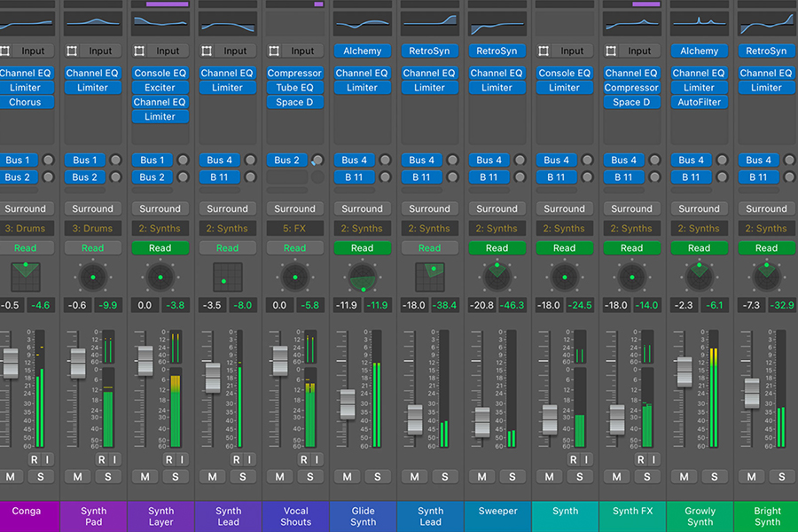This screenshot has height=532, width=798.
Task: Click the Synth Pad volume fader
Action: coord(78,363)
